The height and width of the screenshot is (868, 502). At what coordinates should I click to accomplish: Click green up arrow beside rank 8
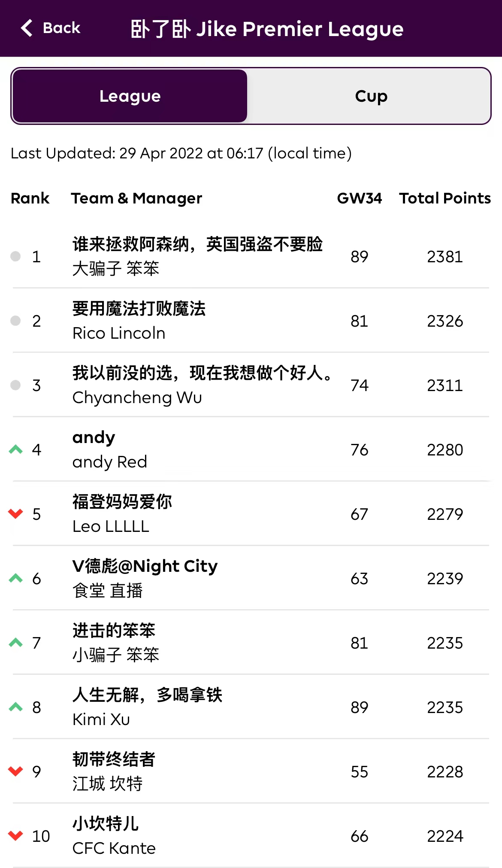click(16, 707)
